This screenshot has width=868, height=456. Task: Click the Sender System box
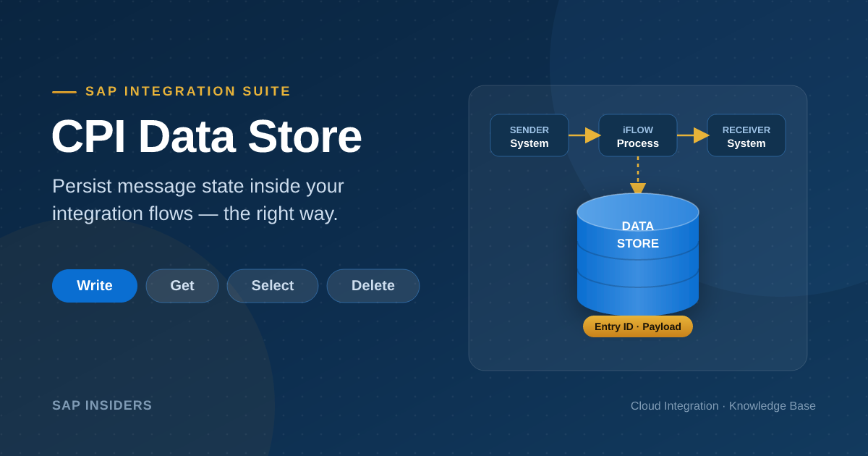click(x=529, y=135)
